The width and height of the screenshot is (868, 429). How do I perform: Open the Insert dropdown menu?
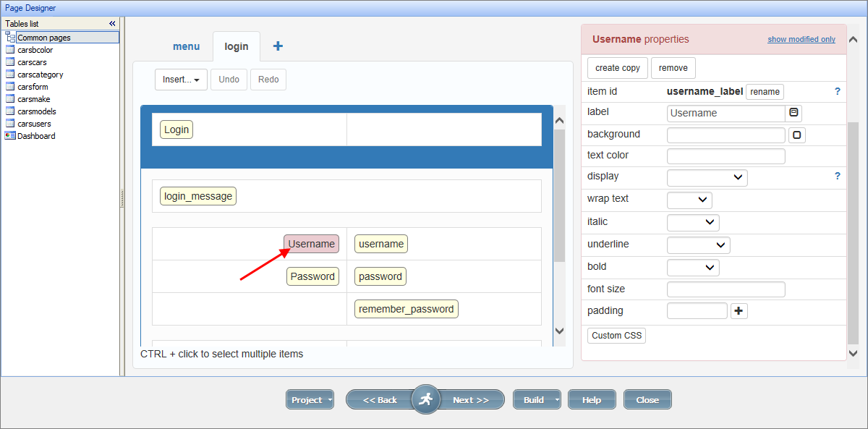pyautogui.click(x=181, y=80)
